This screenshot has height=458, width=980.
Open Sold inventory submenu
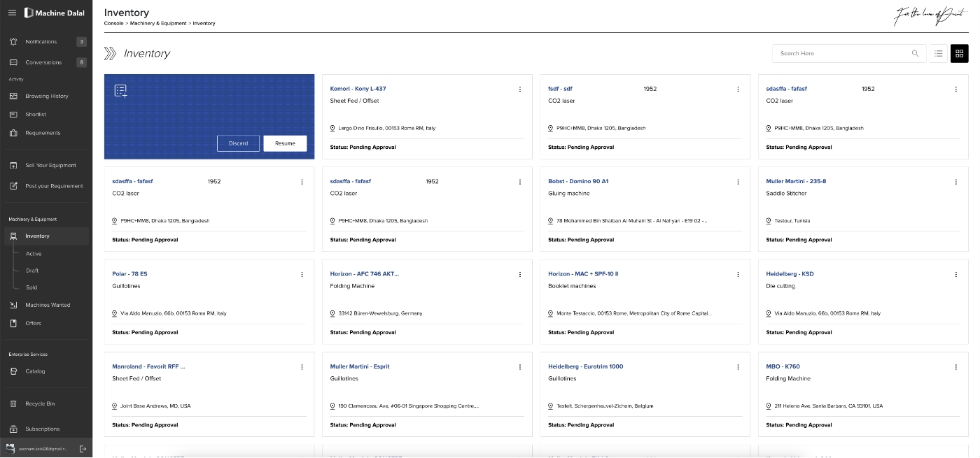pyautogui.click(x=31, y=287)
